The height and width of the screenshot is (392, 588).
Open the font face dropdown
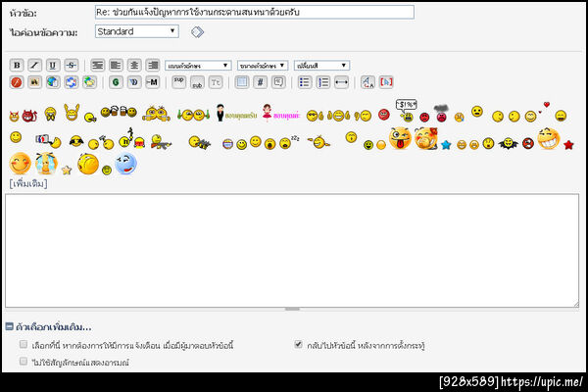(198, 66)
